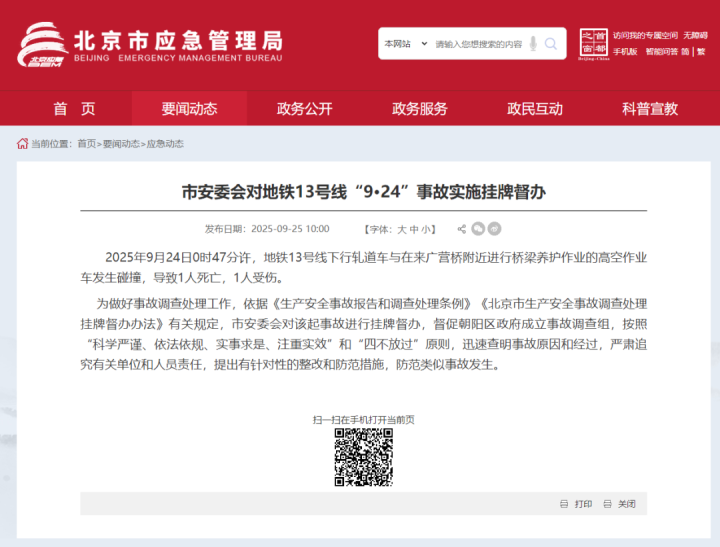Screen dimensions: 720x547
Task: Share article via WeChat icon
Action: [476, 229]
